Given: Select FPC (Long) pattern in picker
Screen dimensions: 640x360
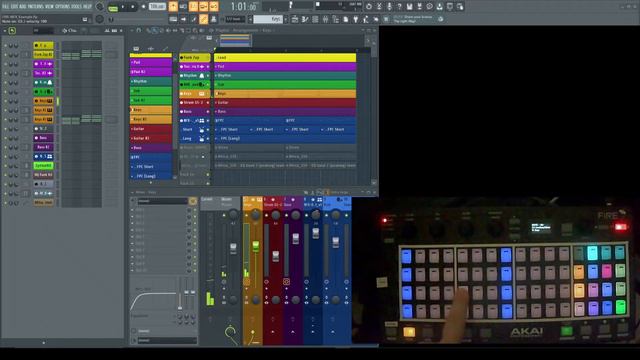Looking at the screenshot, I should [x=151, y=176].
